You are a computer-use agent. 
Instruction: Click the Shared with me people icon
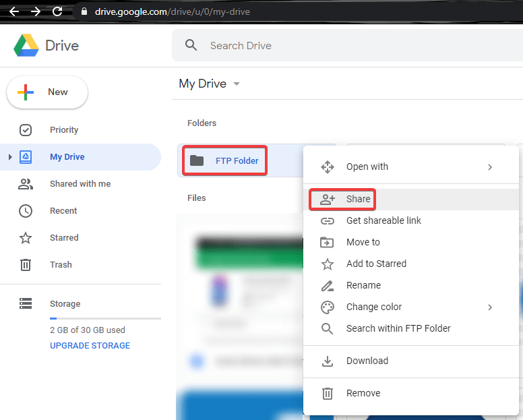coord(26,184)
